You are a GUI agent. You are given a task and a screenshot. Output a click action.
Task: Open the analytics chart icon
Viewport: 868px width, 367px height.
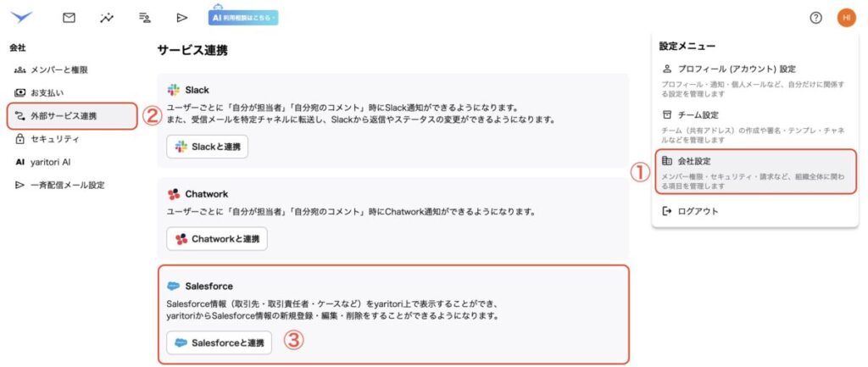[107, 17]
